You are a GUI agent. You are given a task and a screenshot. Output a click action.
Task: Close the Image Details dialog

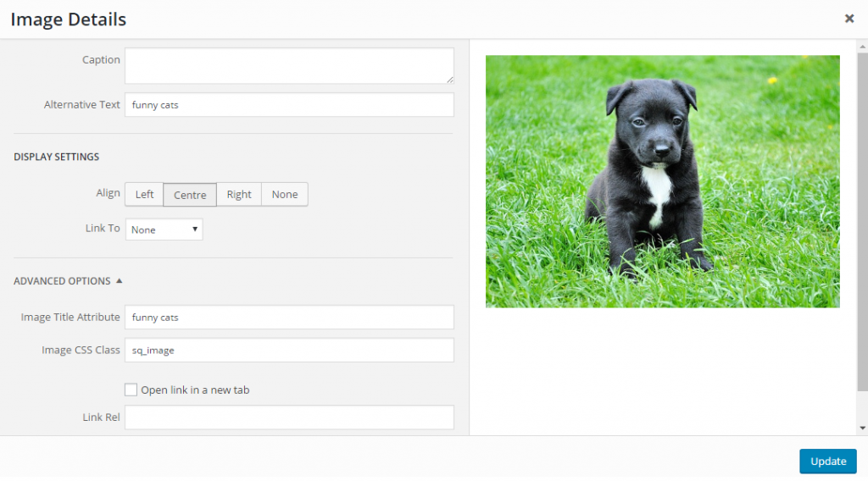[x=849, y=19]
